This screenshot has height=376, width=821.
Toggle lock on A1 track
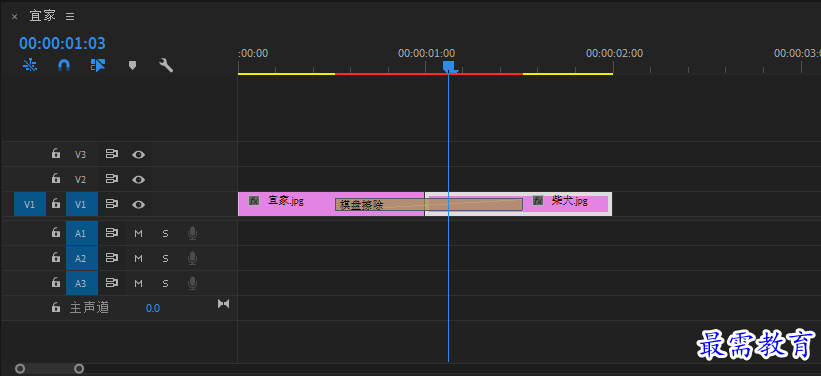pyautogui.click(x=56, y=233)
